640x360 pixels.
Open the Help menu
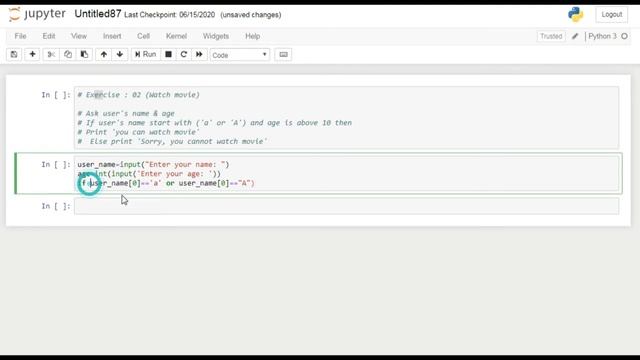253,36
